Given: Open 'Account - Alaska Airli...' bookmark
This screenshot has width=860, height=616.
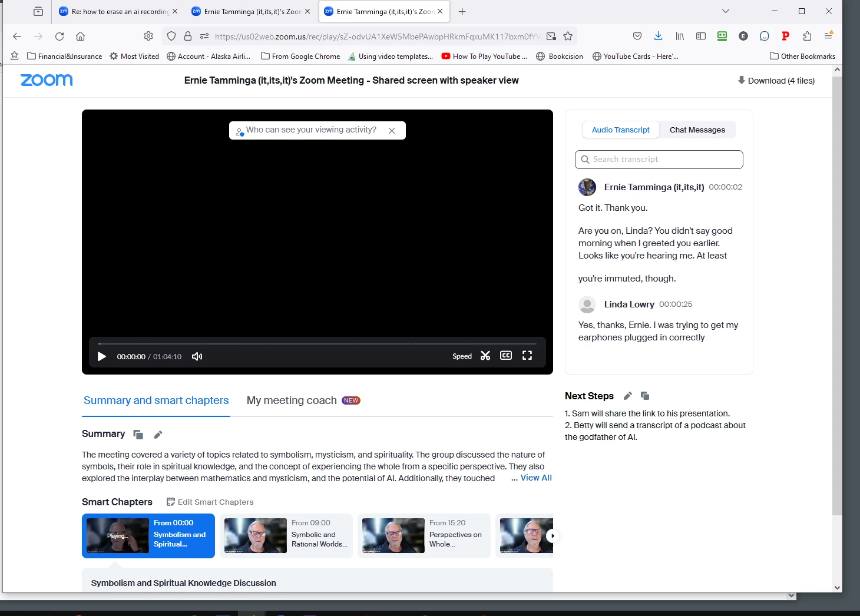Looking at the screenshot, I should point(209,56).
